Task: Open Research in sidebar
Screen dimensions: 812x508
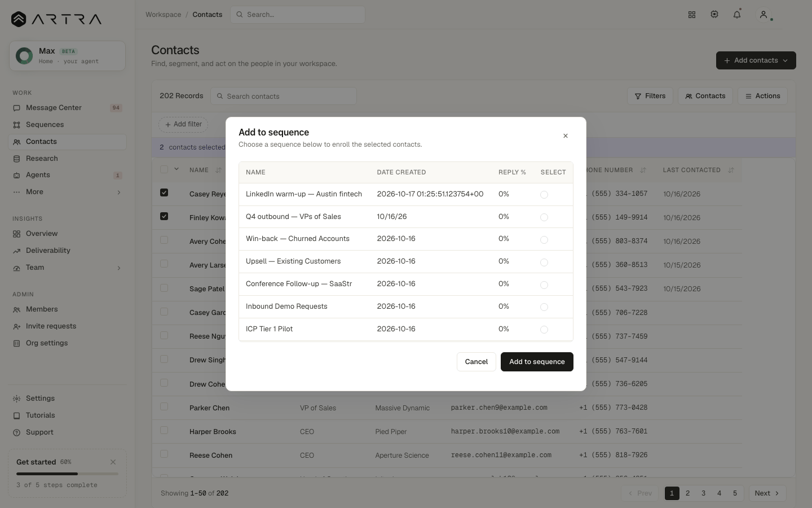Action: (68, 159)
